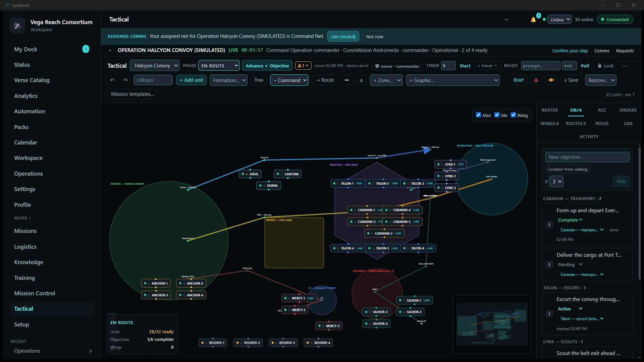
Task: Click the callsign input field
Action: (153, 80)
